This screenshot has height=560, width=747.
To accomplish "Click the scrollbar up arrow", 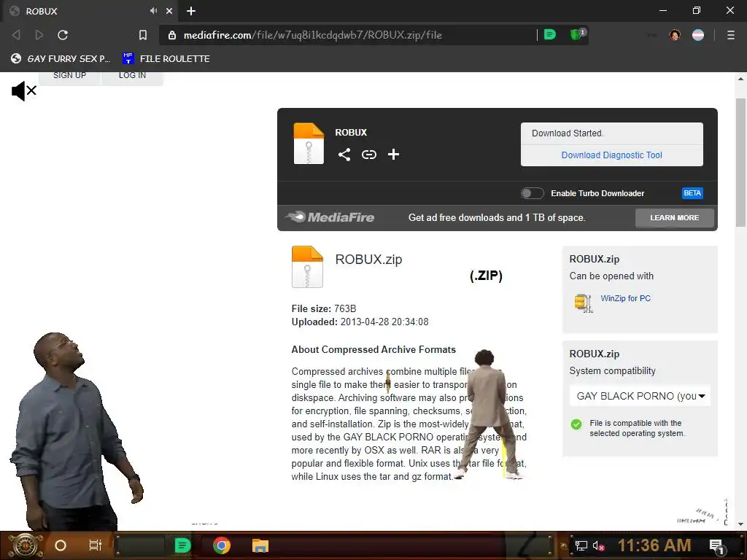I will click(x=740, y=79).
